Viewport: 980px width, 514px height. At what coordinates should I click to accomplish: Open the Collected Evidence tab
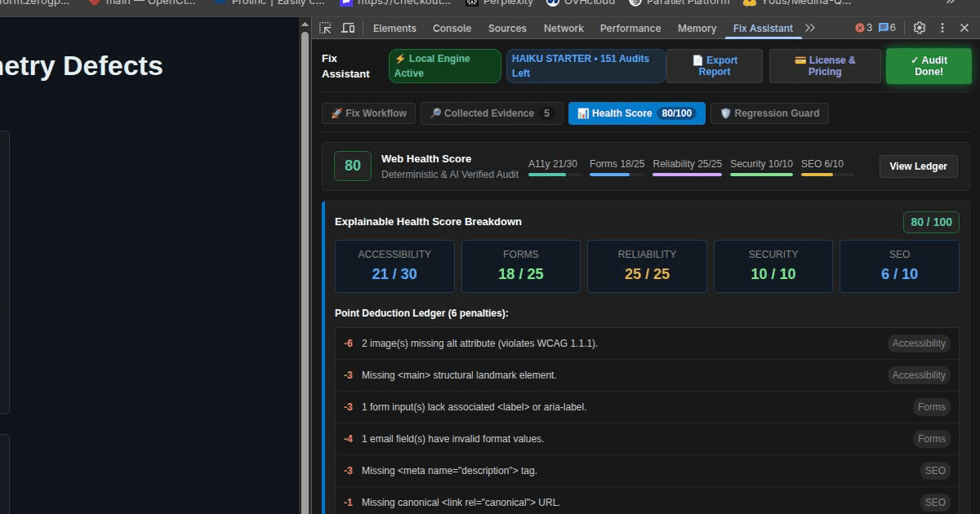click(492, 113)
